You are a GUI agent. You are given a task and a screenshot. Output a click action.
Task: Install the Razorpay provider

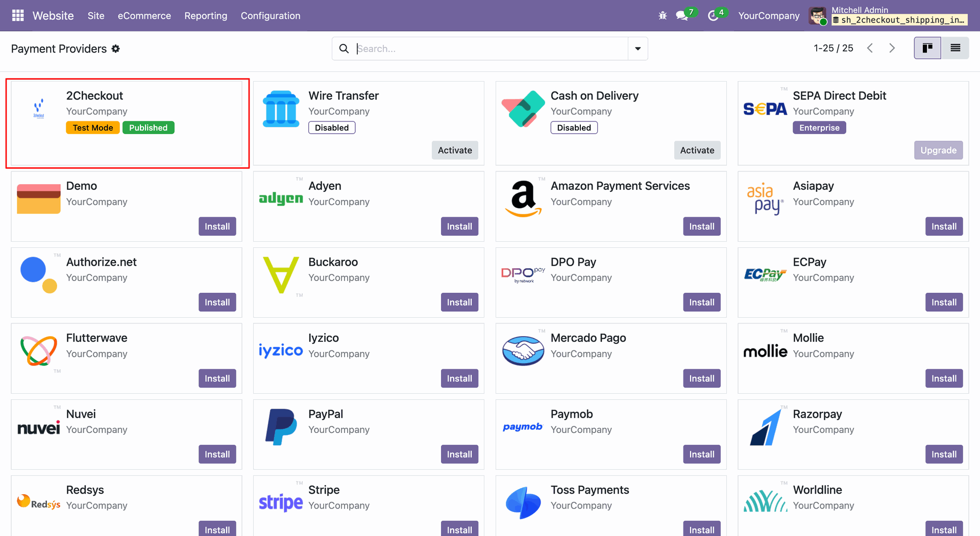pyautogui.click(x=944, y=454)
